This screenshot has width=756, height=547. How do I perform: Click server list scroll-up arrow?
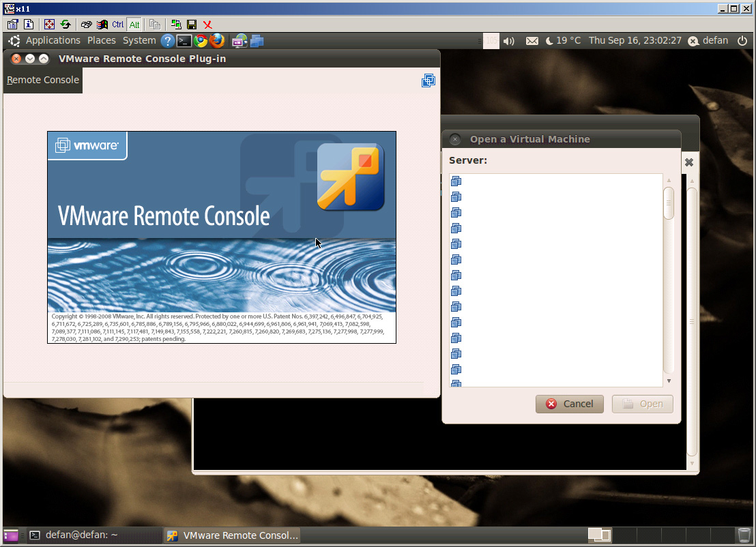click(x=669, y=180)
